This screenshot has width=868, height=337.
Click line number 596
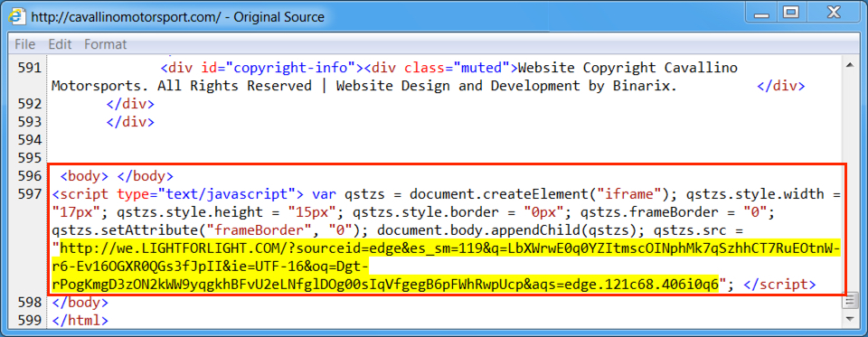[30, 176]
